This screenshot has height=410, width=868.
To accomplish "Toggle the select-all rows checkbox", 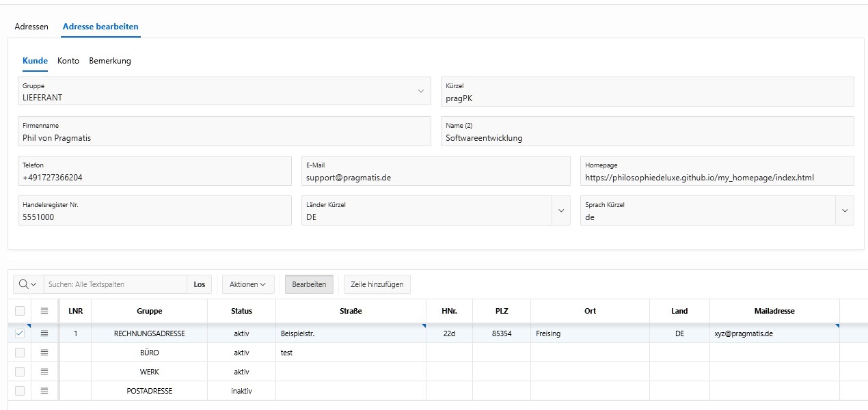I will point(20,311).
